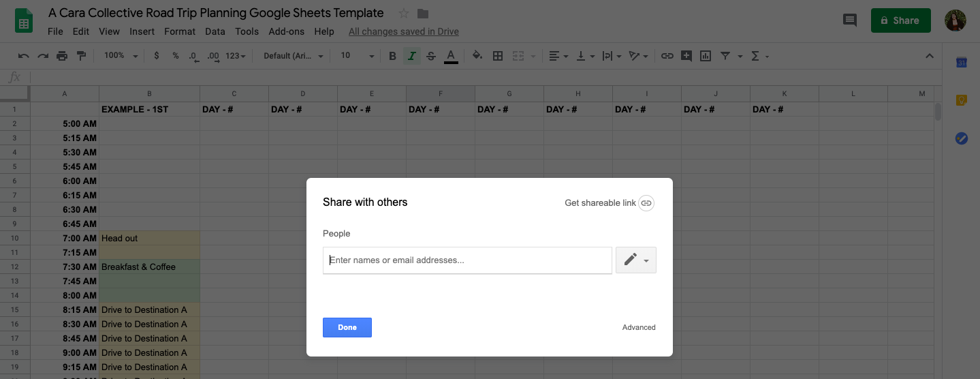Open text wrapping dropdown
This screenshot has width=980, height=379.
pyautogui.click(x=612, y=56)
